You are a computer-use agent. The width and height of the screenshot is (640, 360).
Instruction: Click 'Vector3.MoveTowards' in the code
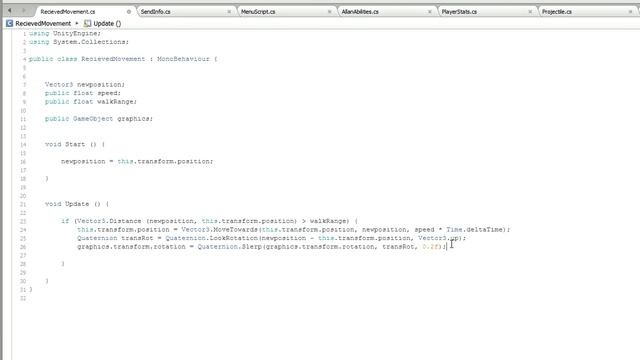coord(220,230)
